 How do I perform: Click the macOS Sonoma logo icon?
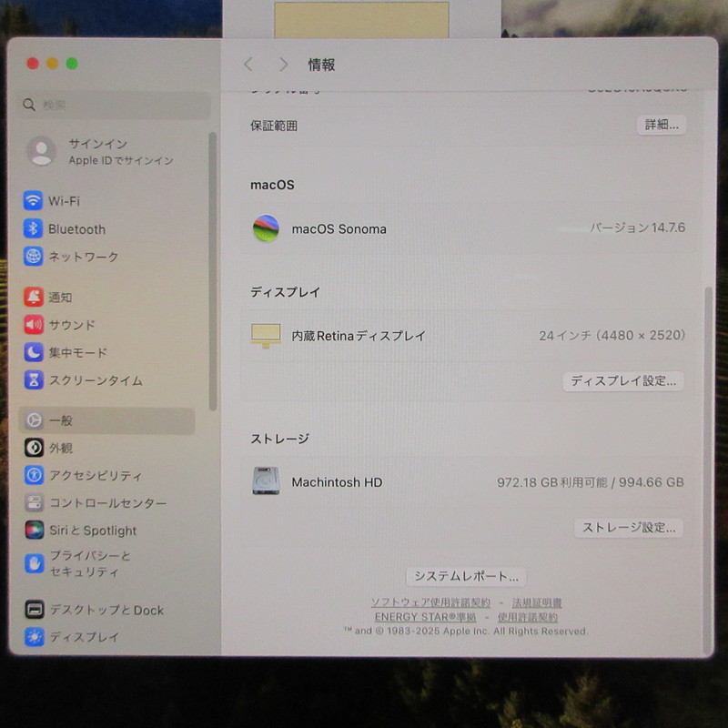point(266,228)
